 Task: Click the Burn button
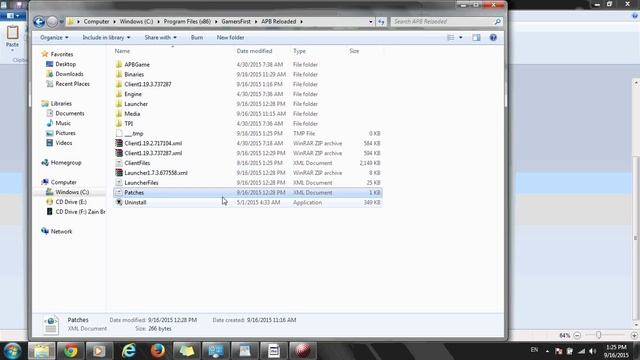coord(197,38)
